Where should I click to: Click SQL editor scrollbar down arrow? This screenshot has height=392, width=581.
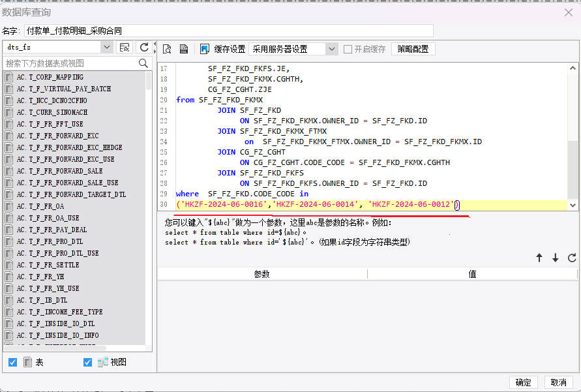click(573, 205)
